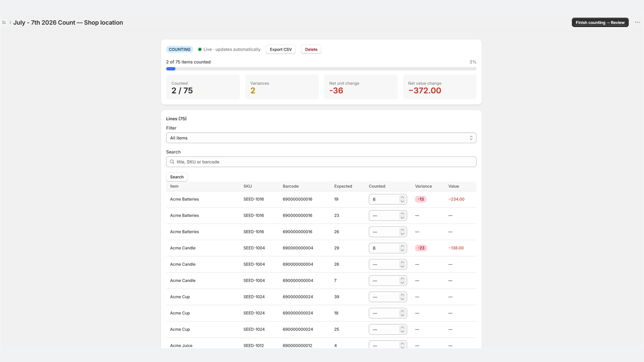Click the breadcrumb home icon beside title
The image size is (644, 362).
pos(4,23)
